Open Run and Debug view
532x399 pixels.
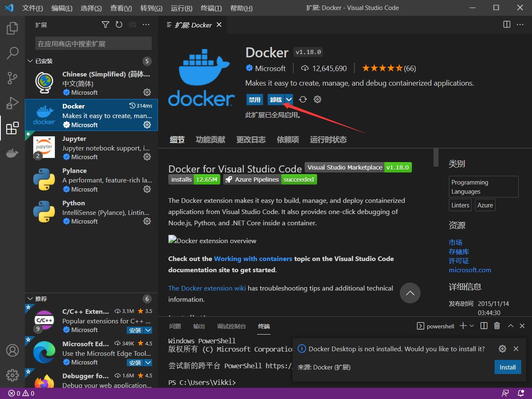(12, 103)
